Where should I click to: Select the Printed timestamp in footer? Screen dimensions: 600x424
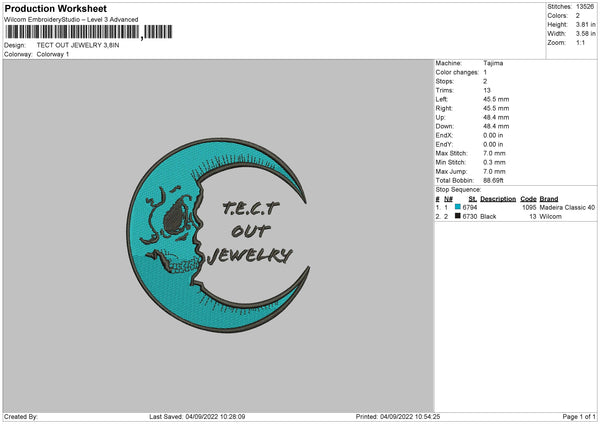tap(410, 416)
